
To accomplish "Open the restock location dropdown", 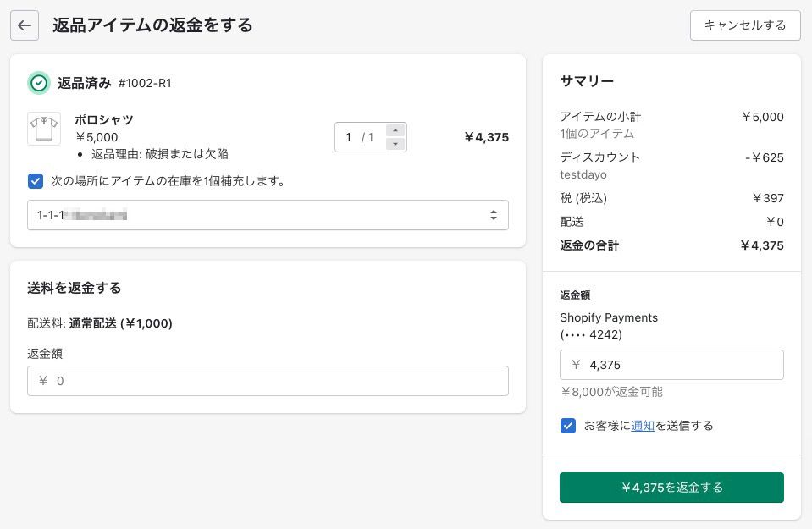I will coord(268,215).
